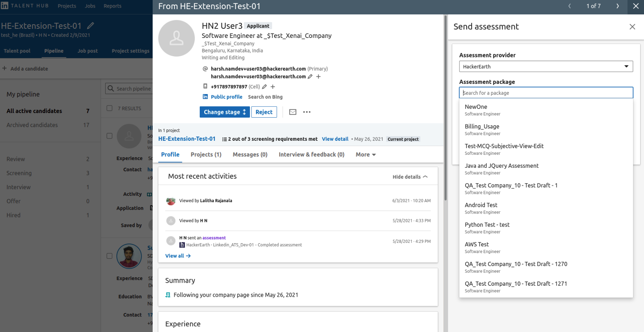Switch to Messages (0) tab
Viewport: 644px width, 332px height.
(250, 155)
